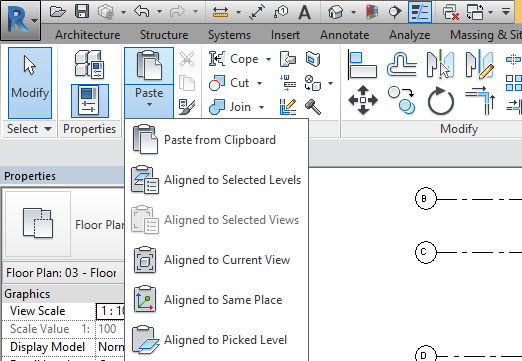This screenshot has height=361, width=522.
Task: Expand the Join dropdown arrow
Action: click(262, 107)
